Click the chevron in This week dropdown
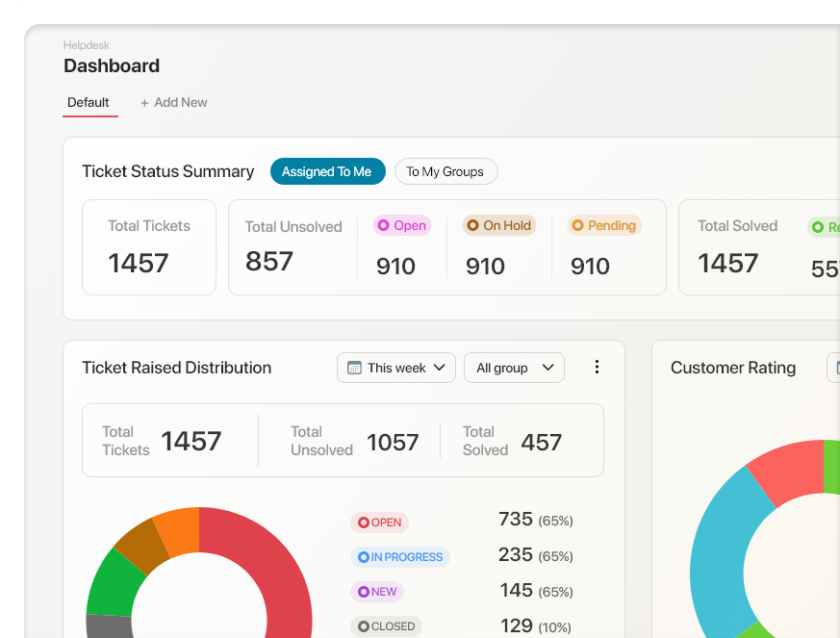Screen dimensions: 840x638 [440, 368]
